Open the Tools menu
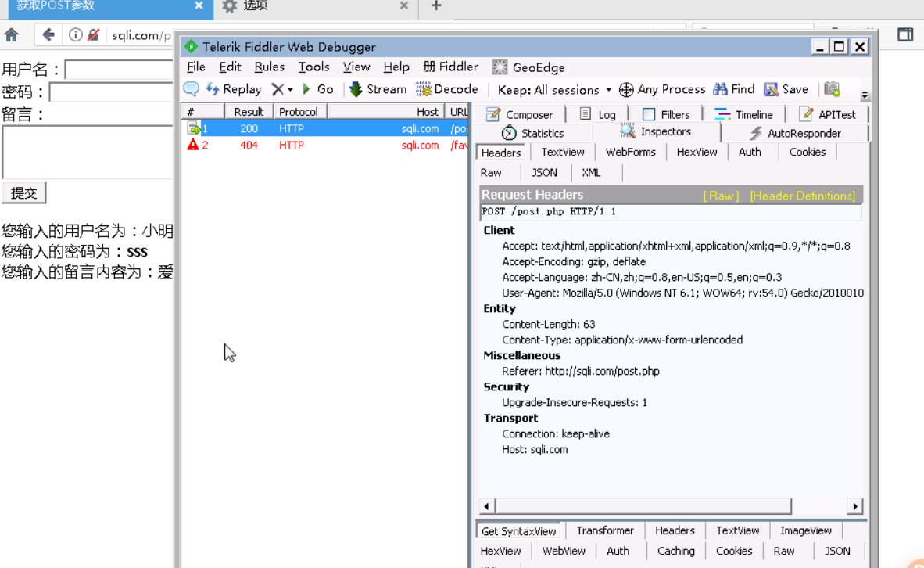The width and height of the screenshot is (924, 568). point(313,67)
